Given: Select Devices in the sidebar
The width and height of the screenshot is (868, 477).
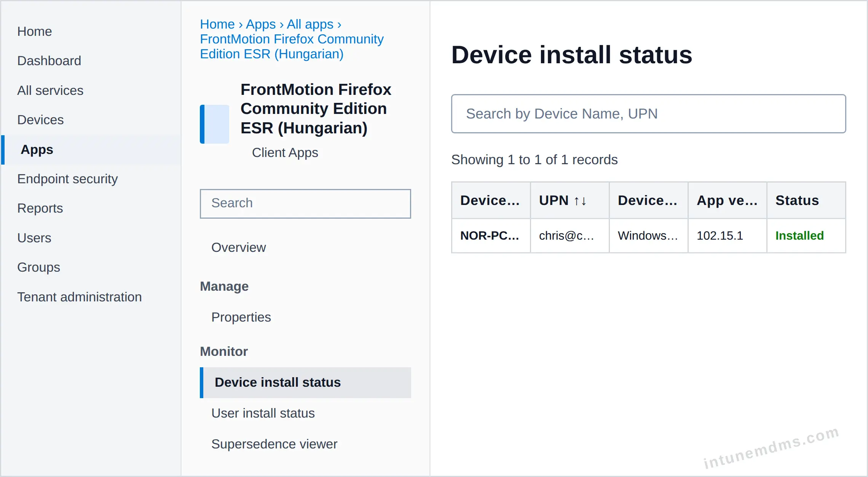Looking at the screenshot, I should tap(40, 120).
